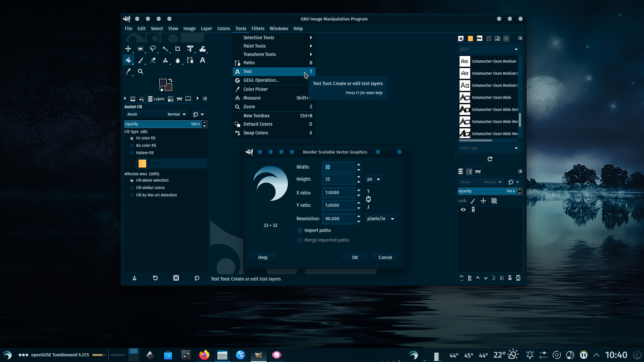
Task: Open the Filters menu
Action: [258, 28]
